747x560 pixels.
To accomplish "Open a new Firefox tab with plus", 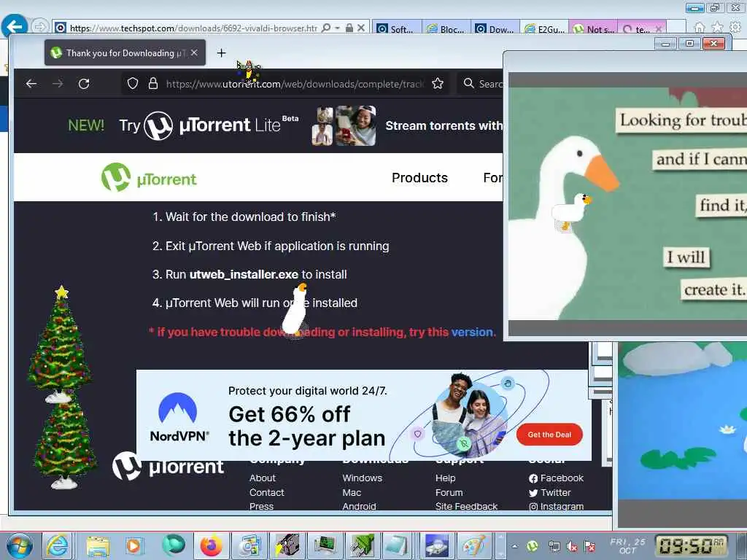I will tap(221, 52).
